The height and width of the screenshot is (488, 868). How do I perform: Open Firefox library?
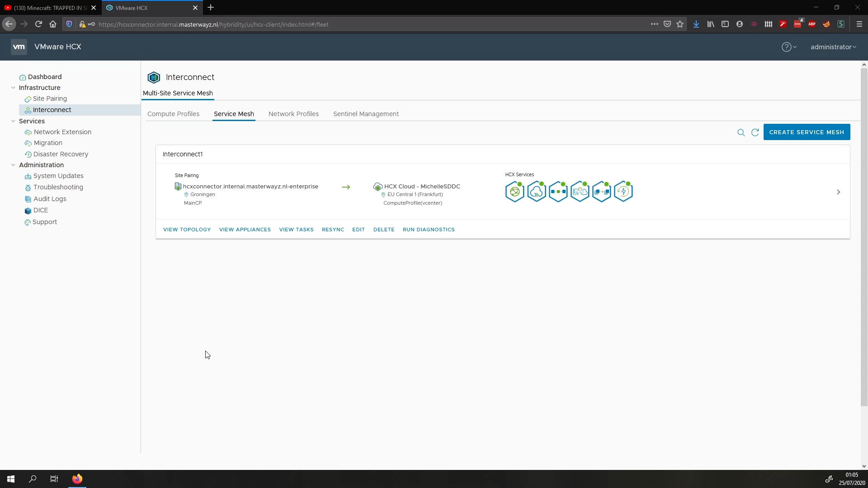(x=711, y=24)
